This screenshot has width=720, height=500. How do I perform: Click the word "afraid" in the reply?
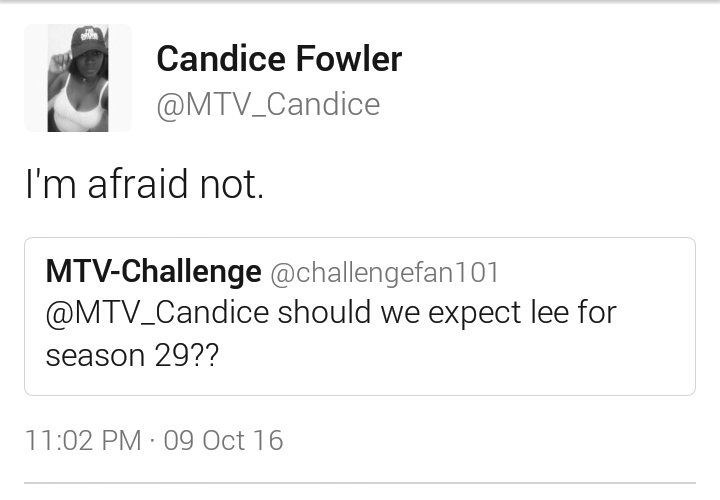point(138,184)
